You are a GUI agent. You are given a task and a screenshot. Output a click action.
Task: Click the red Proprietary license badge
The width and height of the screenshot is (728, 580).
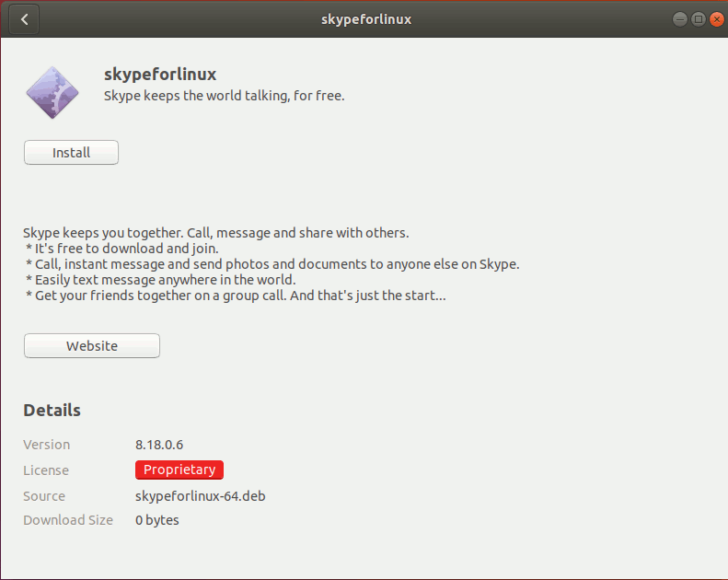[179, 470]
